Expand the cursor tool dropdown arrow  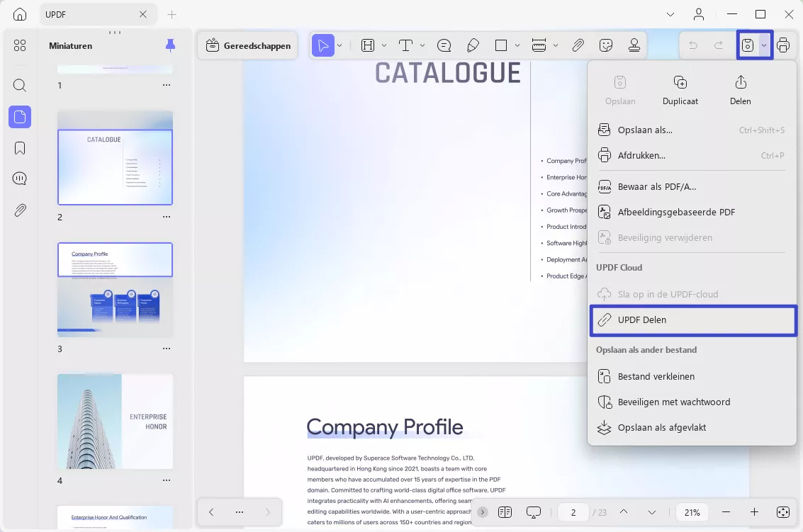point(339,45)
